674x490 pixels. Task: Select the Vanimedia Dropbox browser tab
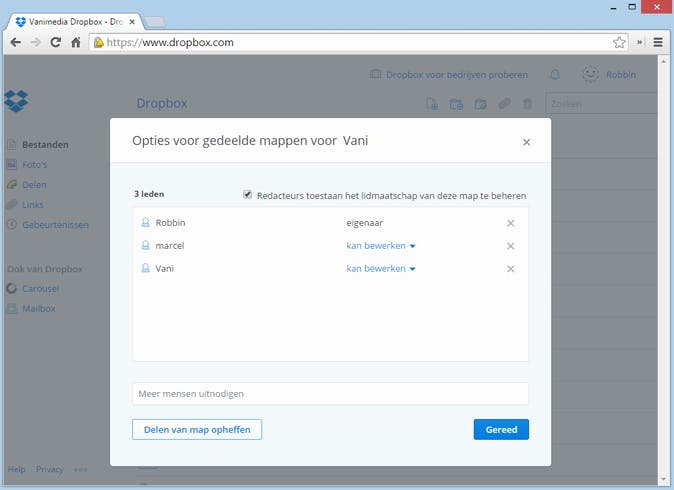[76, 21]
